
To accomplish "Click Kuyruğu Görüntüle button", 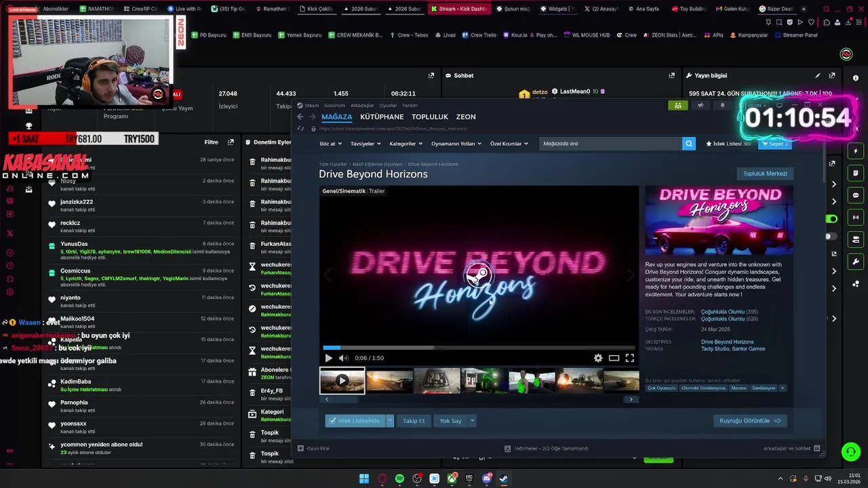I will 750,421.
